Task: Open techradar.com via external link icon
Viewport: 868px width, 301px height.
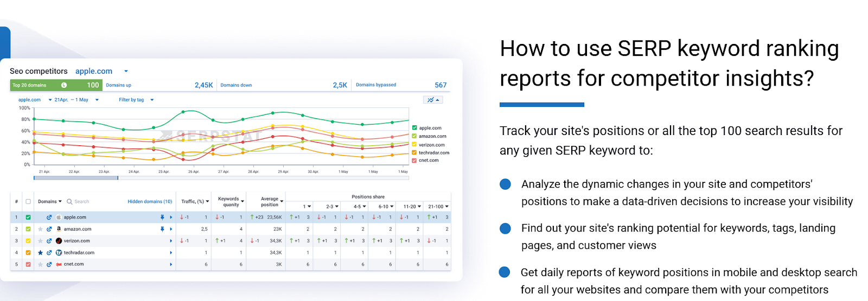Action: click(49, 253)
